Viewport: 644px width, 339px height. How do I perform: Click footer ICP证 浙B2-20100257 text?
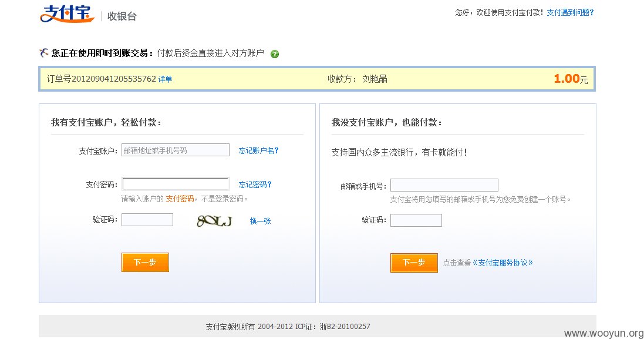(333, 327)
